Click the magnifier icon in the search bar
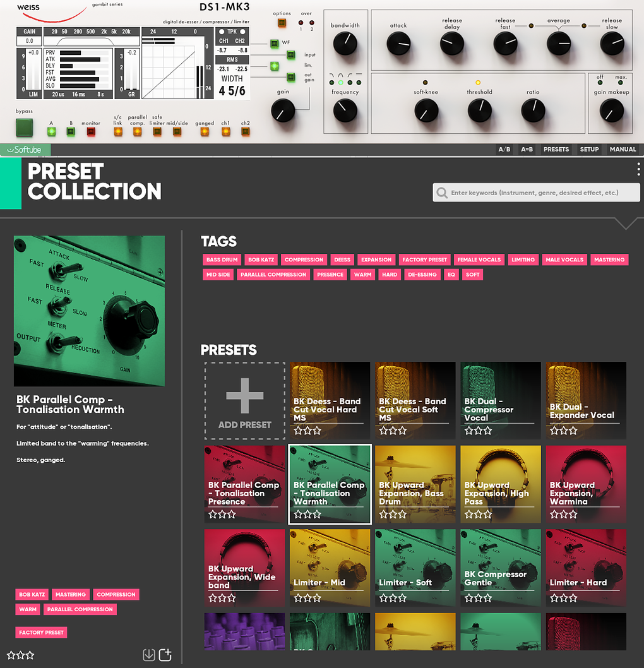644x668 pixels. coord(442,193)
